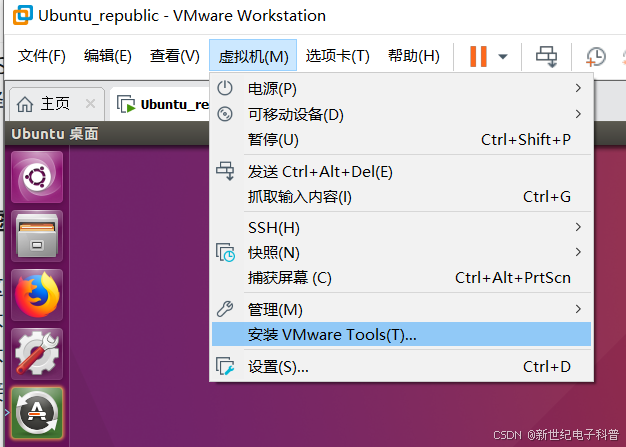Open the Ubuntu dash search launcher icon
Screen dimensions: 626x447
[37, 177]
